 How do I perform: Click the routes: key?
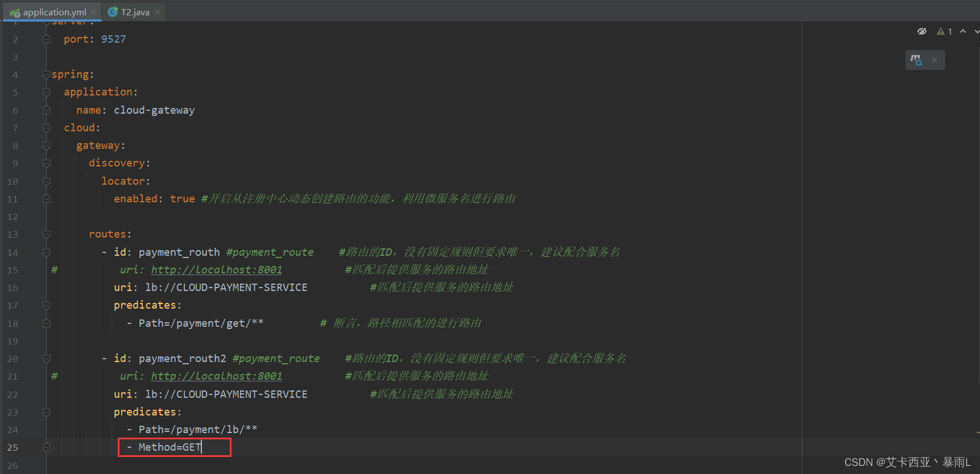click(110, 234)
